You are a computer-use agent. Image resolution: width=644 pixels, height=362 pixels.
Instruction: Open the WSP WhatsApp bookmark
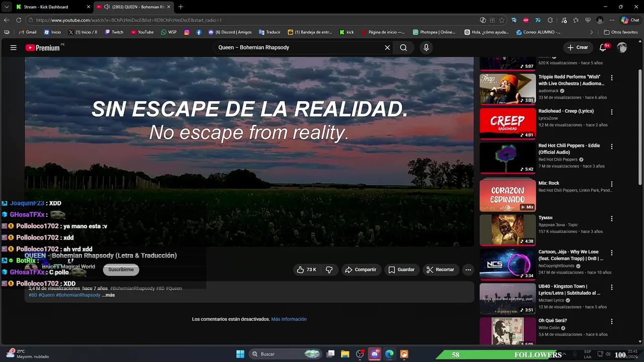169,32
